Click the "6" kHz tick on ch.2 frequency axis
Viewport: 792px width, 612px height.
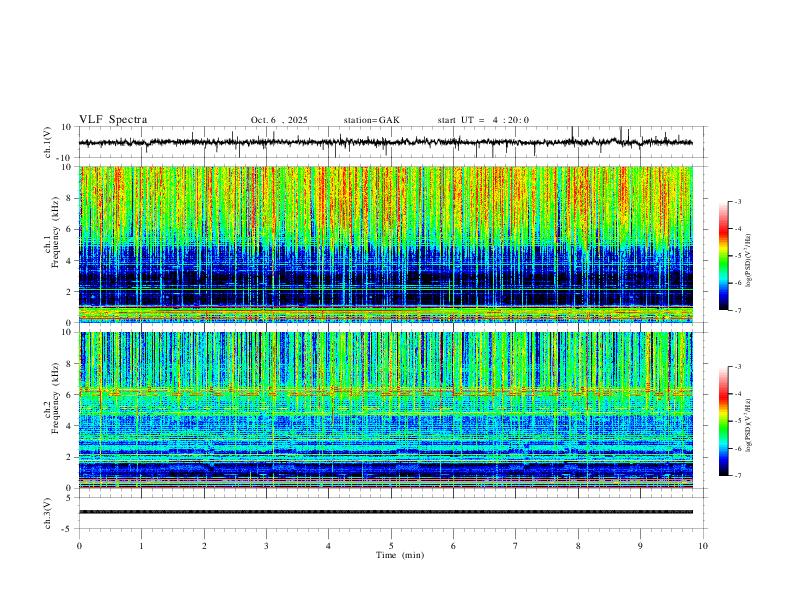[x=69, y=395]
